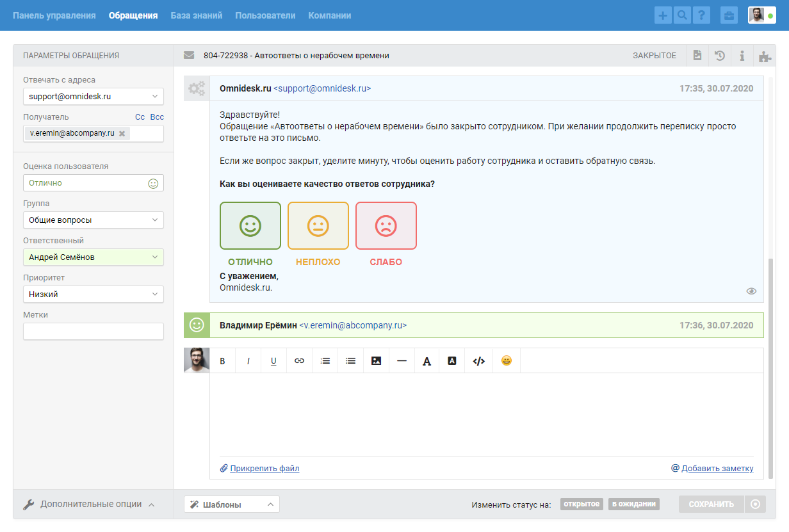Toggle italic formatting in editor
789x532 pixels.
[x=248, y=361]
